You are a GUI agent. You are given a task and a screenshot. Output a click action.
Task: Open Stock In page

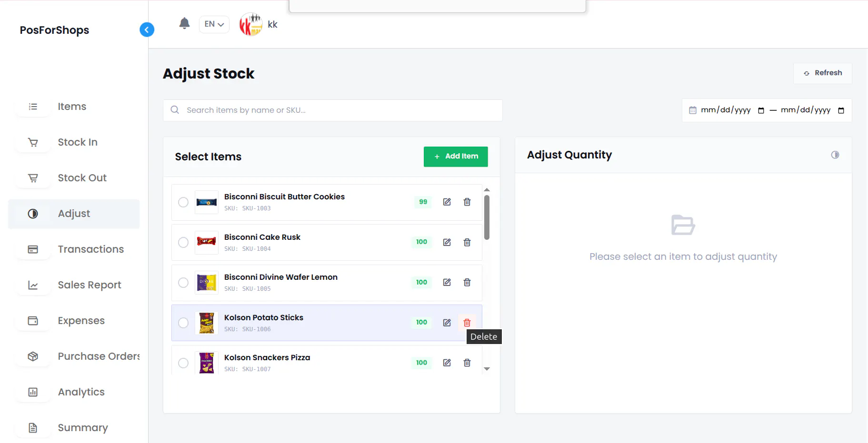pos(74,142)
